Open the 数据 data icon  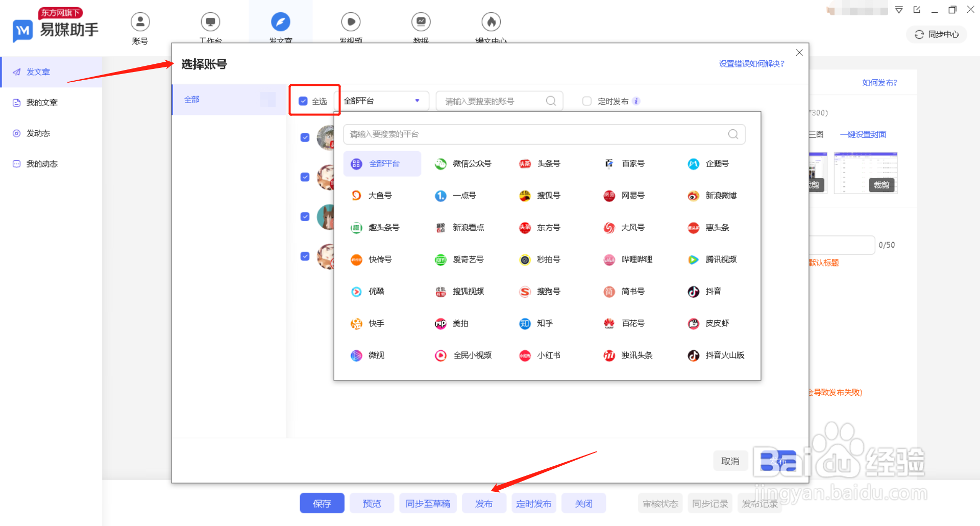[x=421, y=22]
